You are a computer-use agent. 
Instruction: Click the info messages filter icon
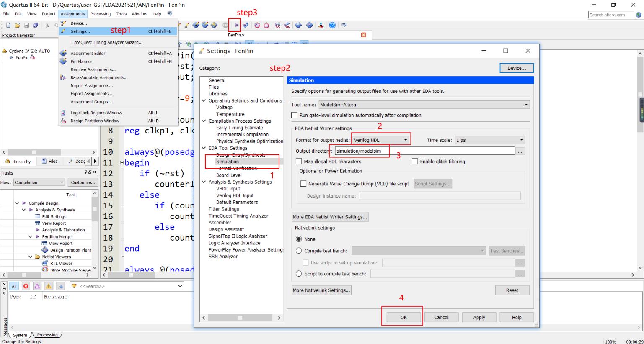61,286
